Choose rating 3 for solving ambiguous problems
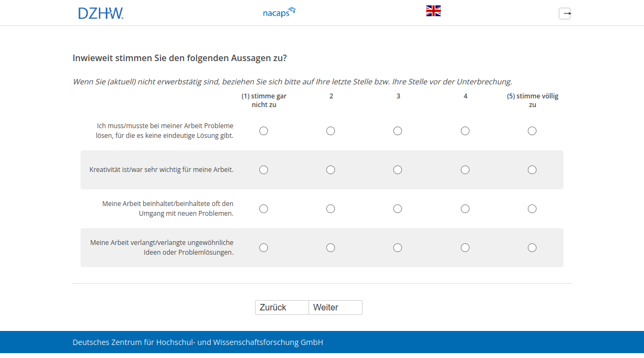 coord(398,131)
